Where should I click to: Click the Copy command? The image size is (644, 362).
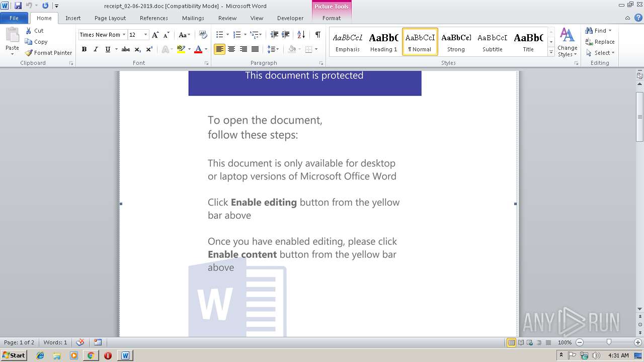pos(36,42)
